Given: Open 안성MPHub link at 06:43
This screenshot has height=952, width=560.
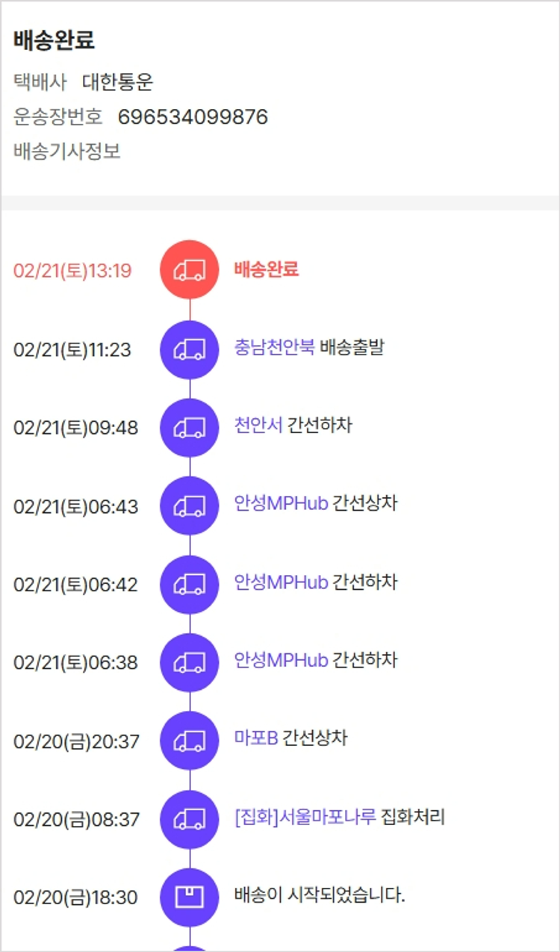Looking at the screenshot, I should click(281, 504).
